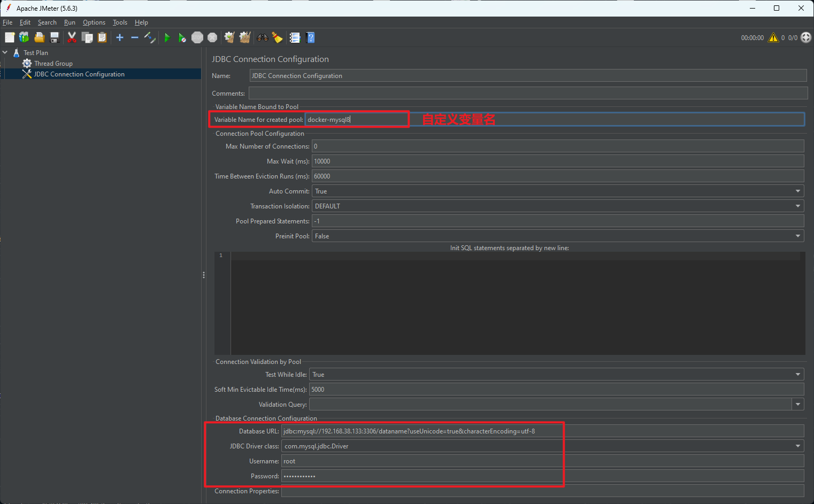
Task: Open the Templates icon
Action: [x=24, y=37]
